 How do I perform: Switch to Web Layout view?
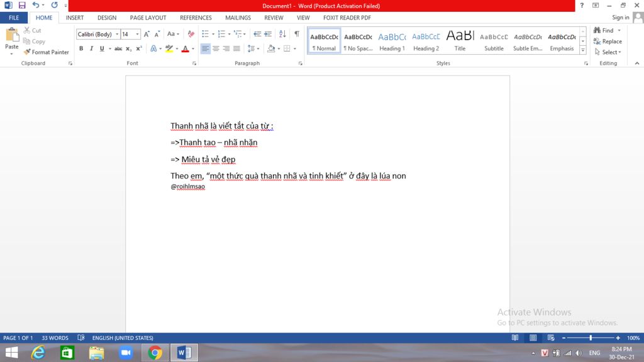(x=551, y=337)
